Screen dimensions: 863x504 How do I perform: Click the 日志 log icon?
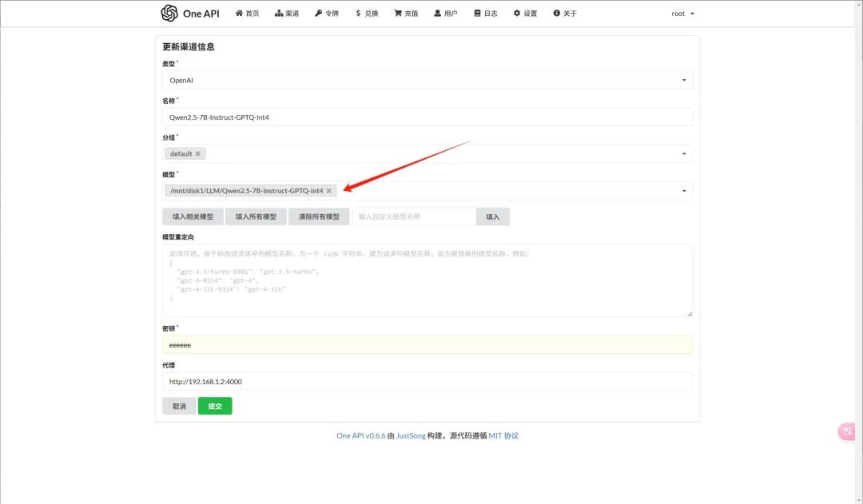coord(477,14)
